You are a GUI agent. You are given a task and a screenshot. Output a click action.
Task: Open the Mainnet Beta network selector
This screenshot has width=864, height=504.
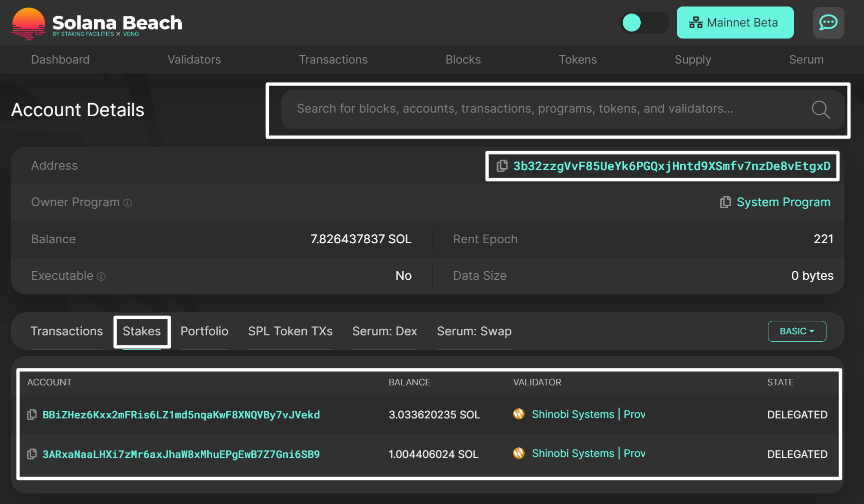pyautogui.click(x=735, y=23)
